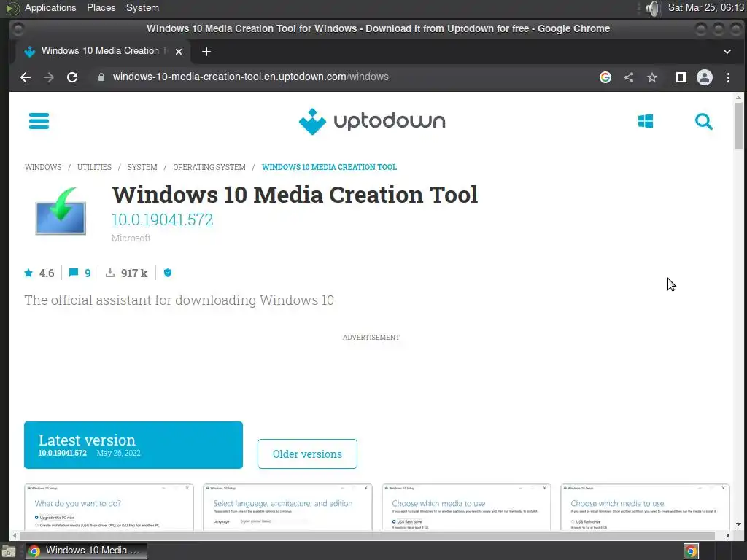The image size is (747, 560).
Task: Click the Uptodown logo
Action: click(372, 122)
